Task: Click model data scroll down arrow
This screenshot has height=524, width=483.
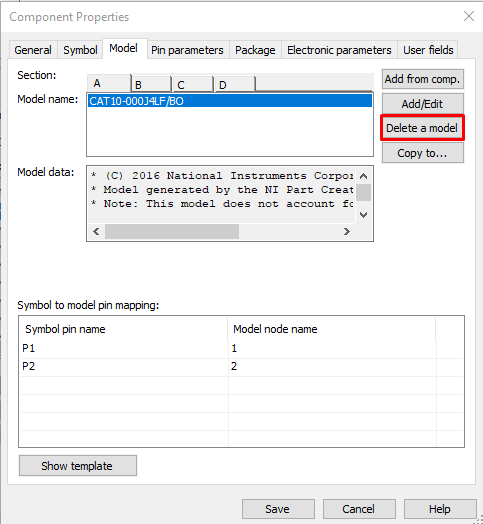Action: point(364,215)
